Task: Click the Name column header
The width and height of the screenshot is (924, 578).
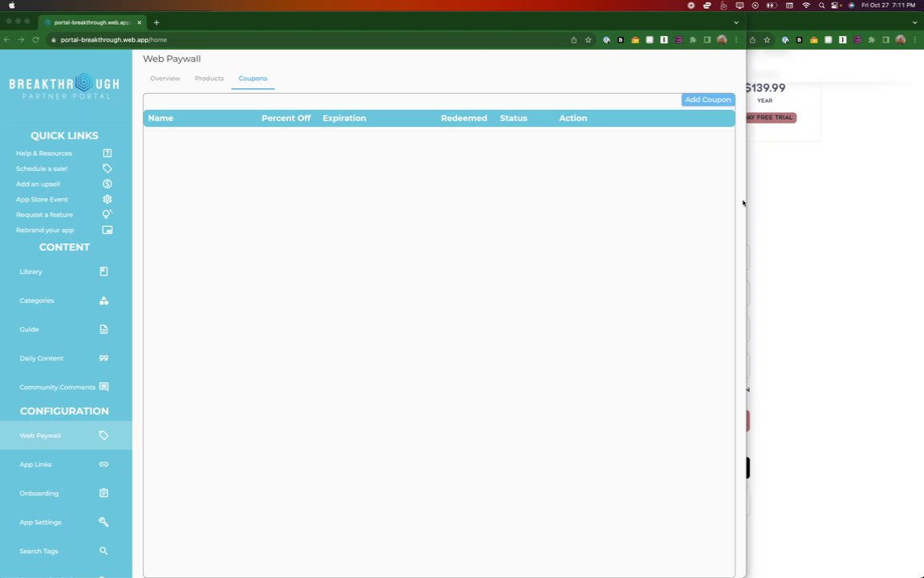Action: [160, 118]
